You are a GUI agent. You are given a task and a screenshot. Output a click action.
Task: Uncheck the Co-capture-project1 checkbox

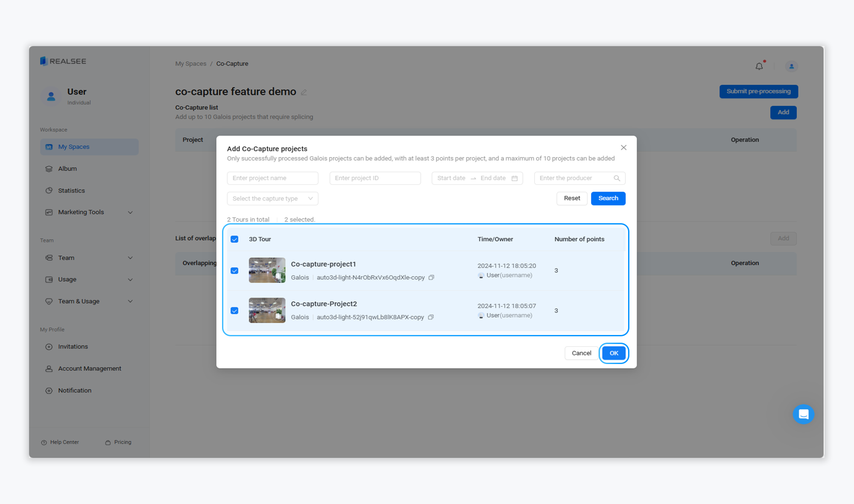tap(234, 271)
